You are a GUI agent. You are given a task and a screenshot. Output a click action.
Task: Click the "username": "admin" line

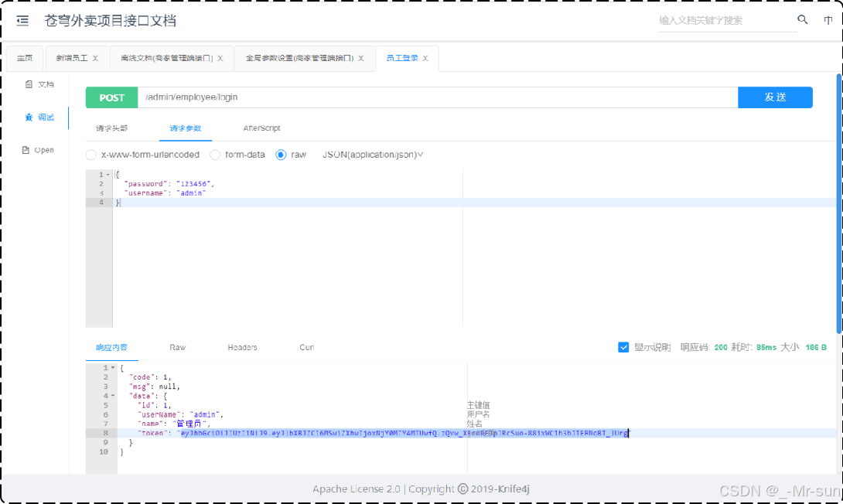(x=165, y=193)
